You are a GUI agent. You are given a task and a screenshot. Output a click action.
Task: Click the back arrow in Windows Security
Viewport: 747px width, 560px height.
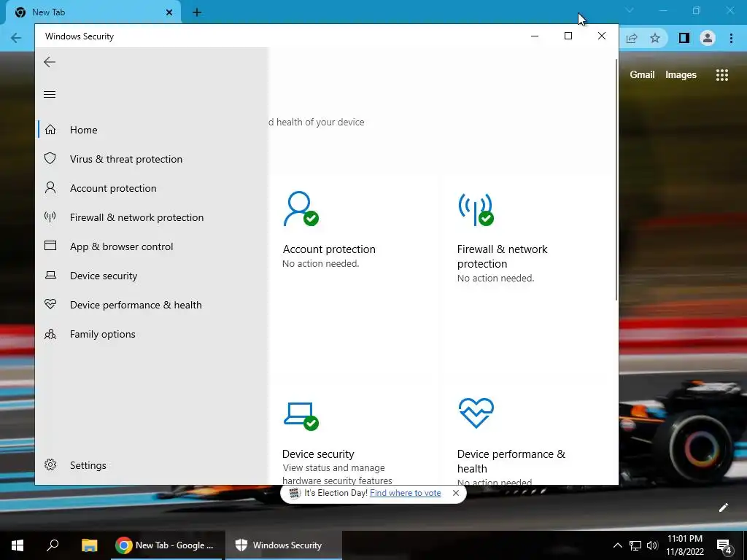[50, 62]
